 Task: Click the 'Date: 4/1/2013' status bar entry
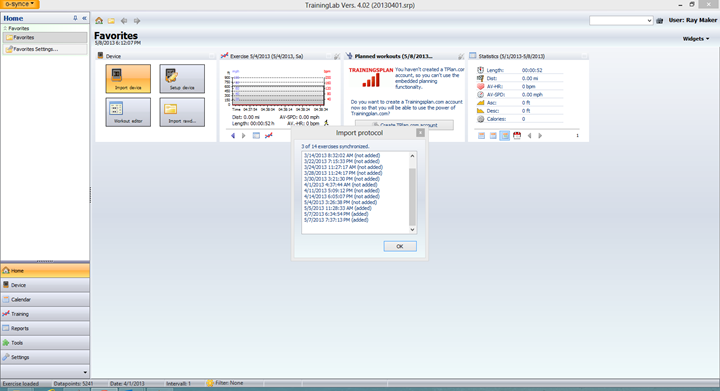(127, 384)
